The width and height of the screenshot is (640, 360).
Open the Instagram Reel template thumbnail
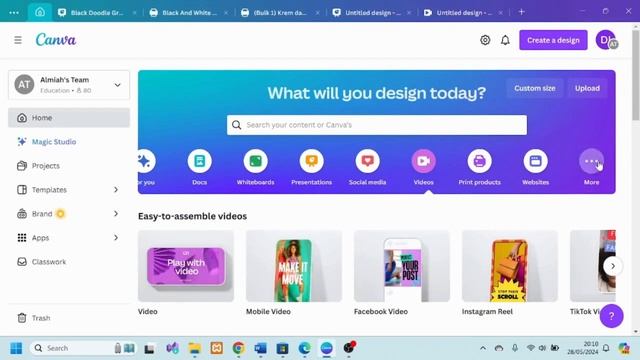pos(510,266)
